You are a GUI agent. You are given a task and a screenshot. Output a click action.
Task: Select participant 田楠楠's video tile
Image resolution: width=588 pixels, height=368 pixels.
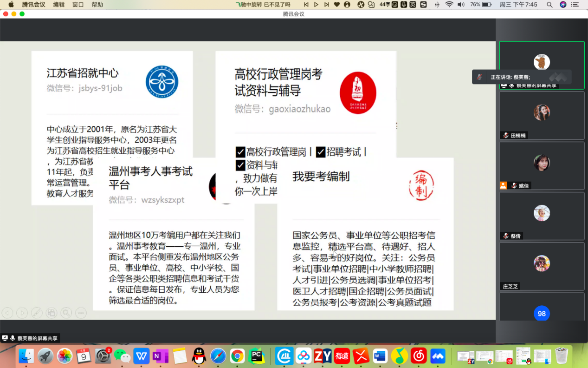coord(542,115)
